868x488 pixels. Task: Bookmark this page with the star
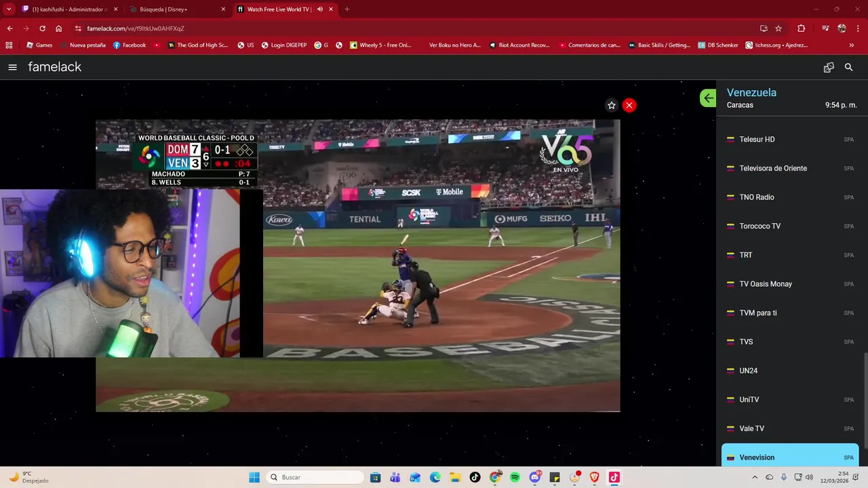[778, 28]
